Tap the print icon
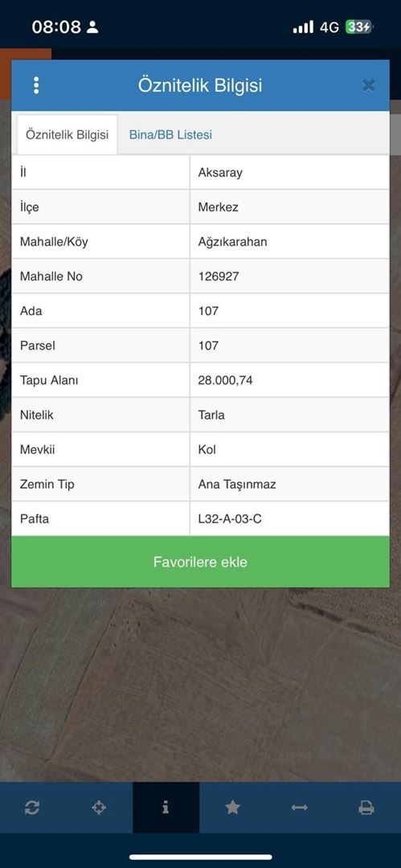 click(366, 808)
